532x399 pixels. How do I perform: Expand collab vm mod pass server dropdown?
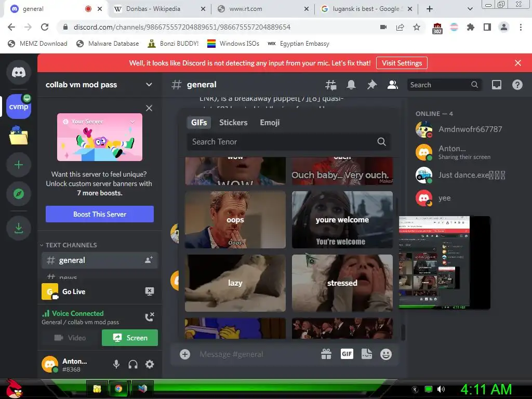click(x=149, y=85)
